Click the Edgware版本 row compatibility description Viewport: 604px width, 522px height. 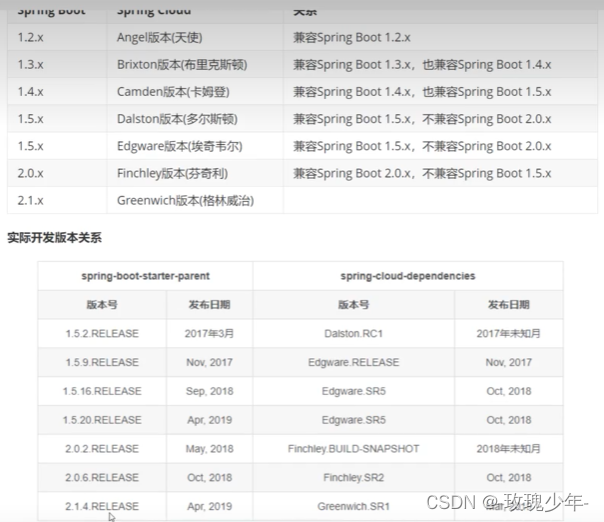tap(422, 146)
